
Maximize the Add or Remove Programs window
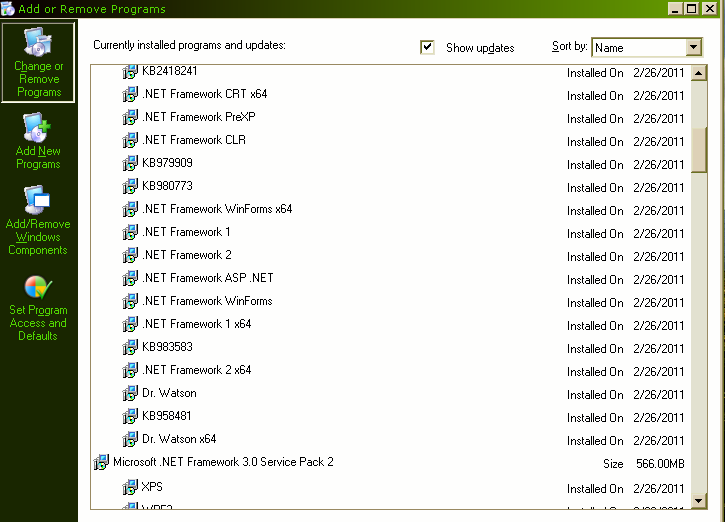click(x=692, y=9)
